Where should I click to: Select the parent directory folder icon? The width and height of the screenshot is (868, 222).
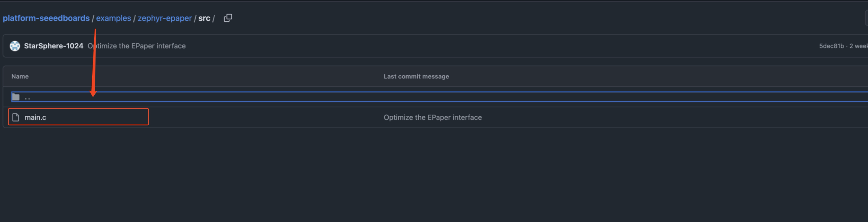point(16,97)
